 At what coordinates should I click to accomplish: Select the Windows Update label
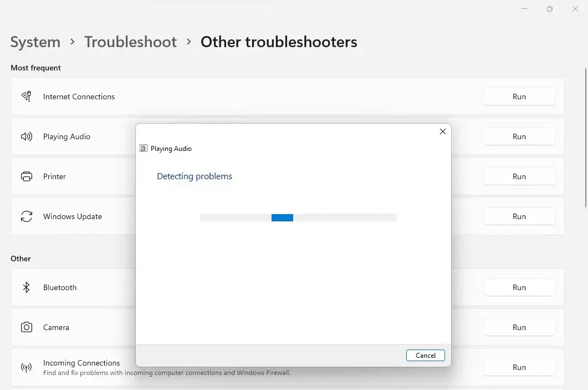pyautogui.click(x=73, y=216)
